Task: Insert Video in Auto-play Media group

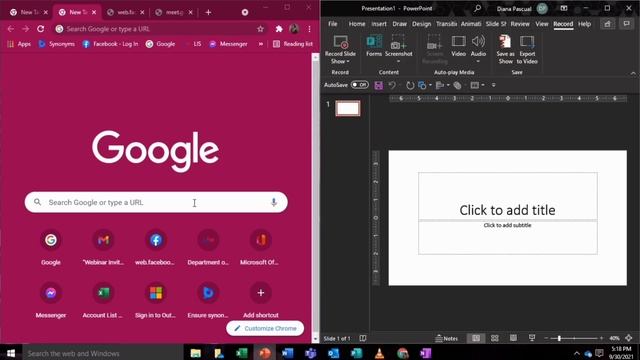Action: click(x=458, y=46)
